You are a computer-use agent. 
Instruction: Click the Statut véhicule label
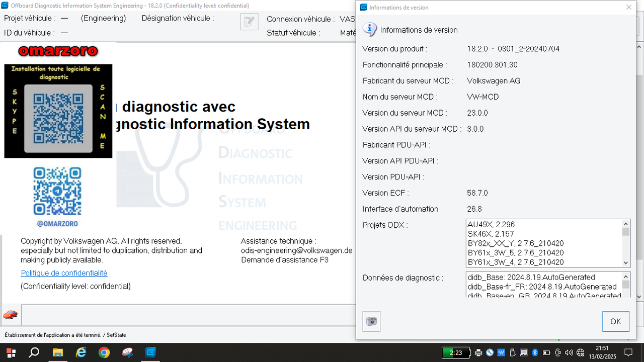(x=293, y=33)
